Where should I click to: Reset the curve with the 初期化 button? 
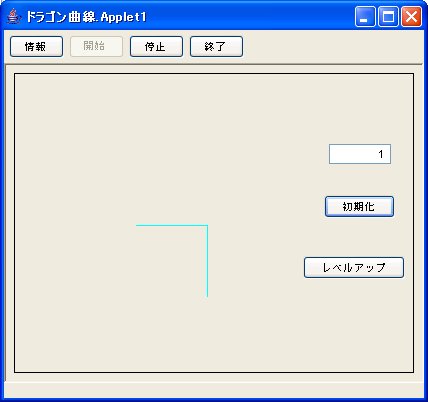click(359, 207)
